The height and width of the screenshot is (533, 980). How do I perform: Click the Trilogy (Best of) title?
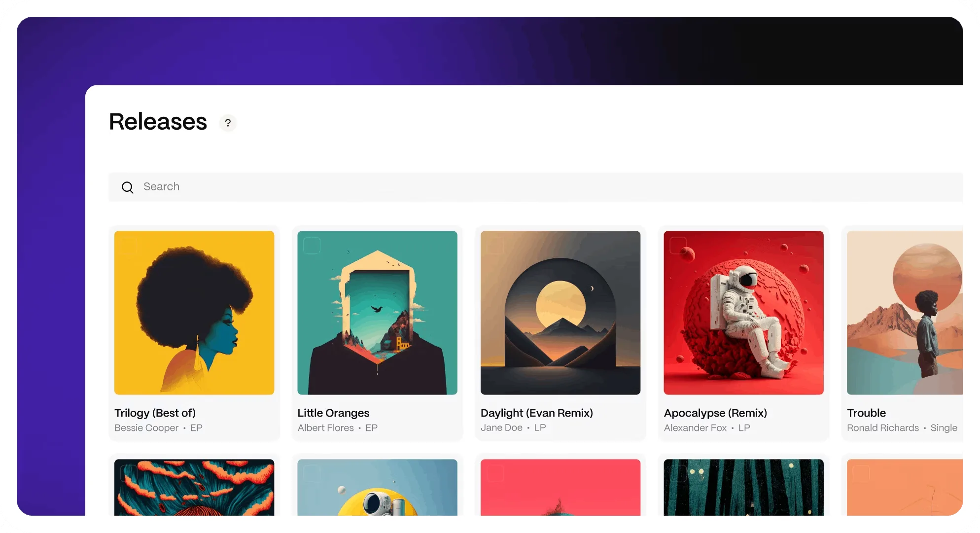point(155,413)
